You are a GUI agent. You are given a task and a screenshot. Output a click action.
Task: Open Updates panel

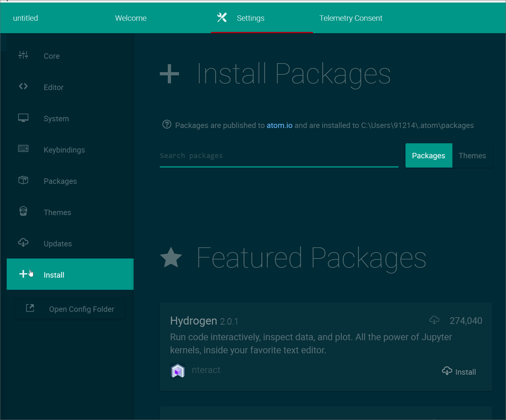coord(70,244)
